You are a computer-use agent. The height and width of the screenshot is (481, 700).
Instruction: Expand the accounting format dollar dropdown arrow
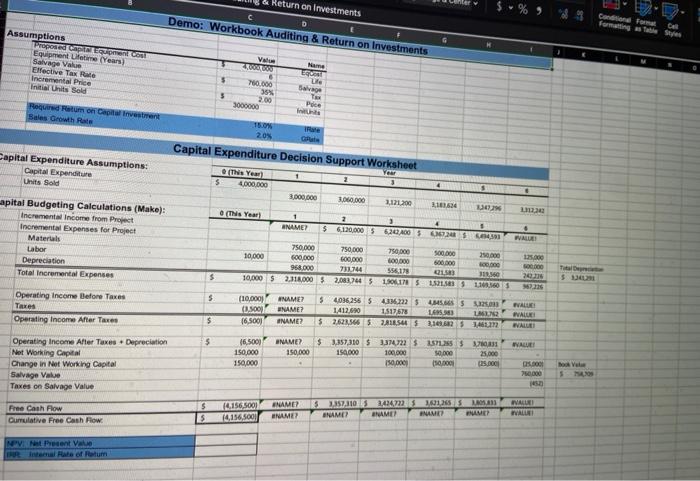[509, 8]
